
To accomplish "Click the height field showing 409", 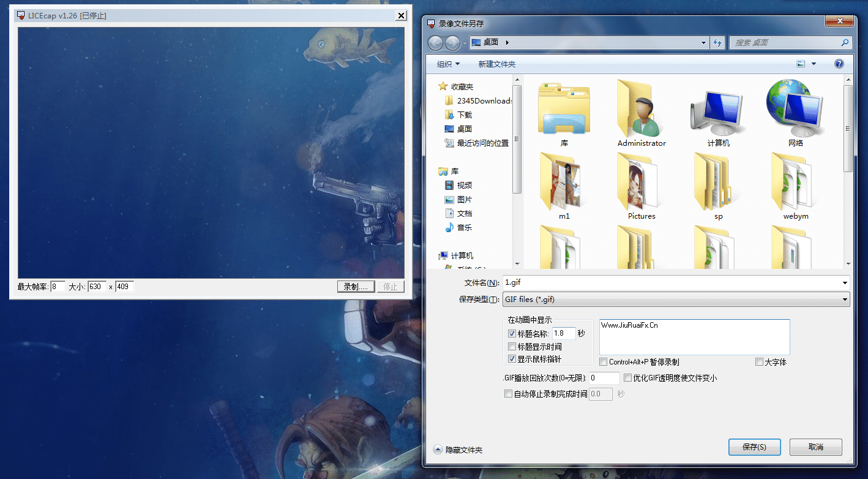I will pos(124,287).
